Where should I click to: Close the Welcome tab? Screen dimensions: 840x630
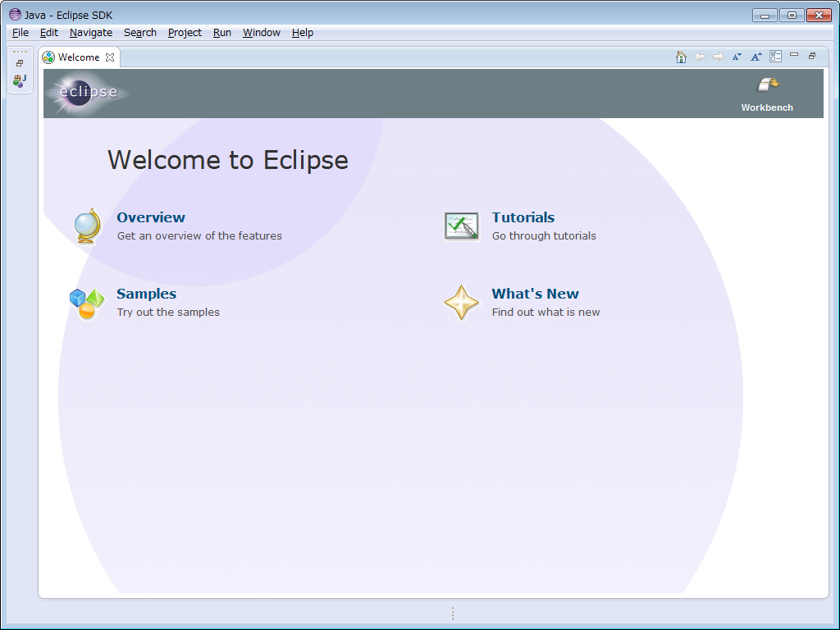click(x=110, y=57)
